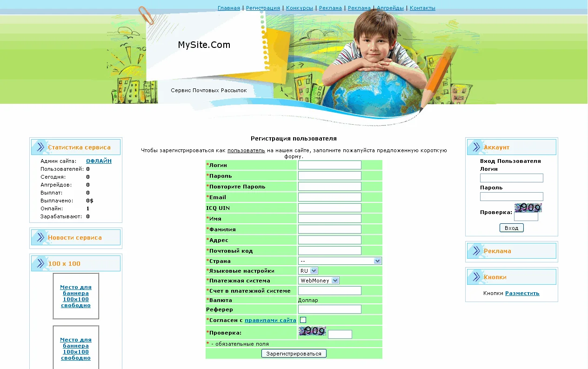Focus the Проверка code field in the registration form

[340, 334]
